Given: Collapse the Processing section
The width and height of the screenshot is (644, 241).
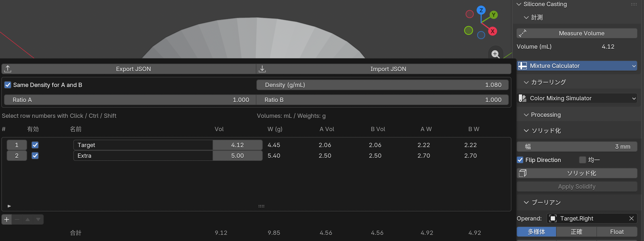Looking at the screenshot, I should point(526,115).
